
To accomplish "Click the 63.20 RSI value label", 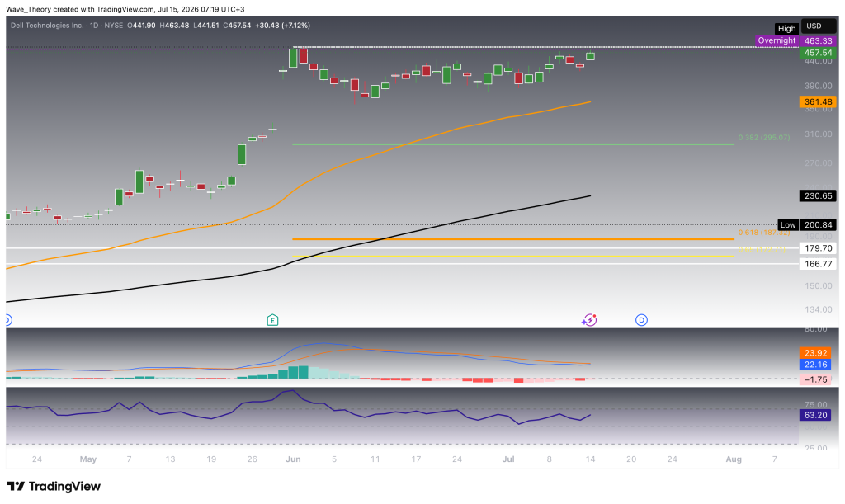I will 814,415.
